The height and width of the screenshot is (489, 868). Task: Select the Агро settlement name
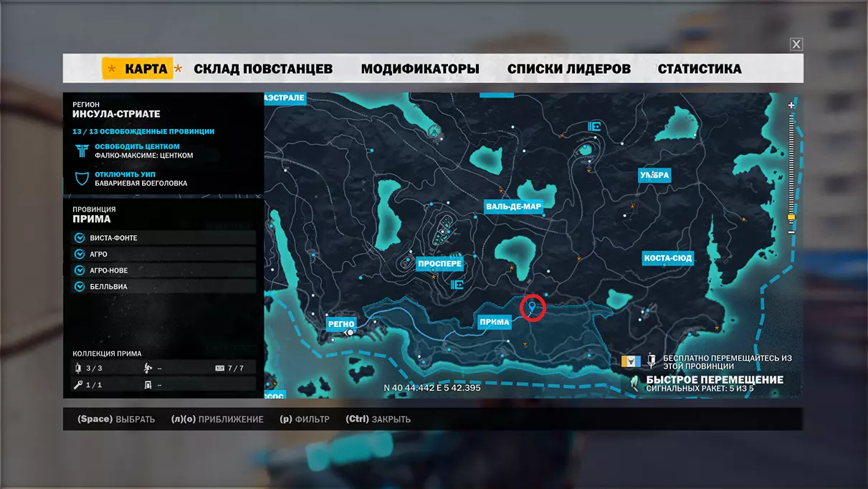coord(99,254)
